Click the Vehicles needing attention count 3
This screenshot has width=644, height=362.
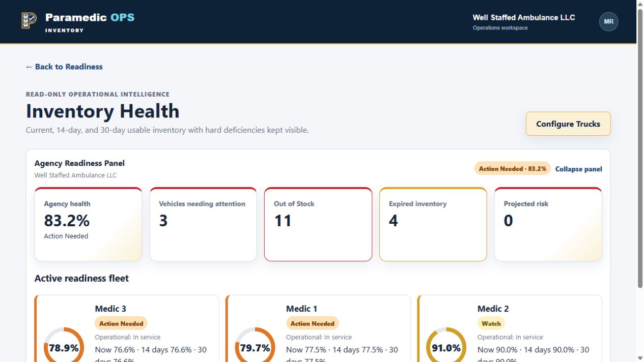pos(163,221)
